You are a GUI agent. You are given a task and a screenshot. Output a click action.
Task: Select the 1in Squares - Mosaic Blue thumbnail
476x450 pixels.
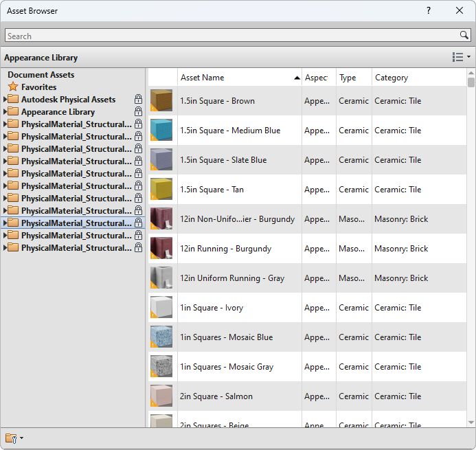point(161,337)
